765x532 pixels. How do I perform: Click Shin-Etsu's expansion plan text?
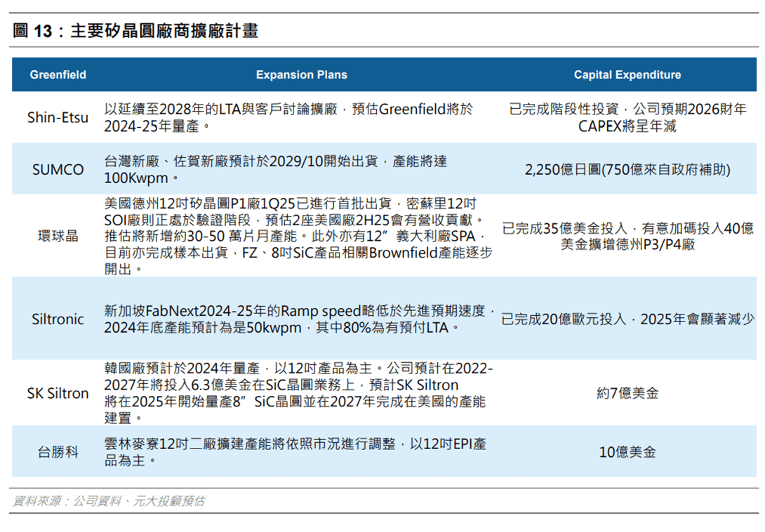pos(288,118)
